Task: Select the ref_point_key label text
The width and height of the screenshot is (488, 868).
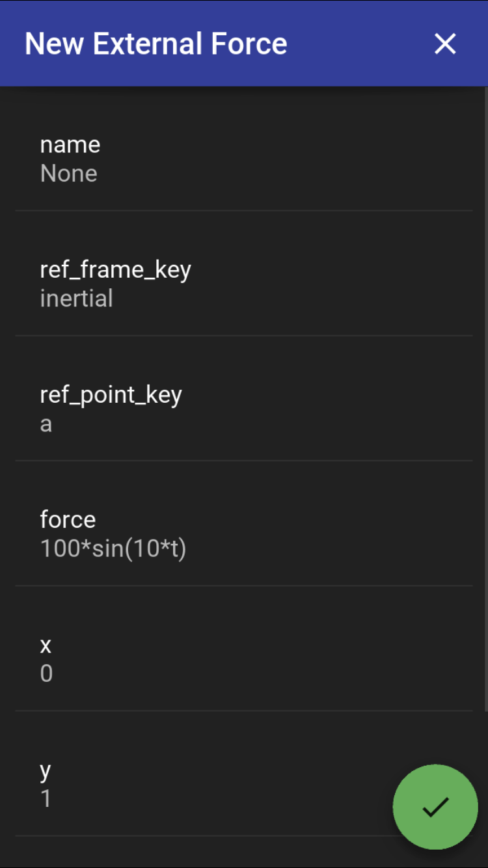Action: click(111, 395)
